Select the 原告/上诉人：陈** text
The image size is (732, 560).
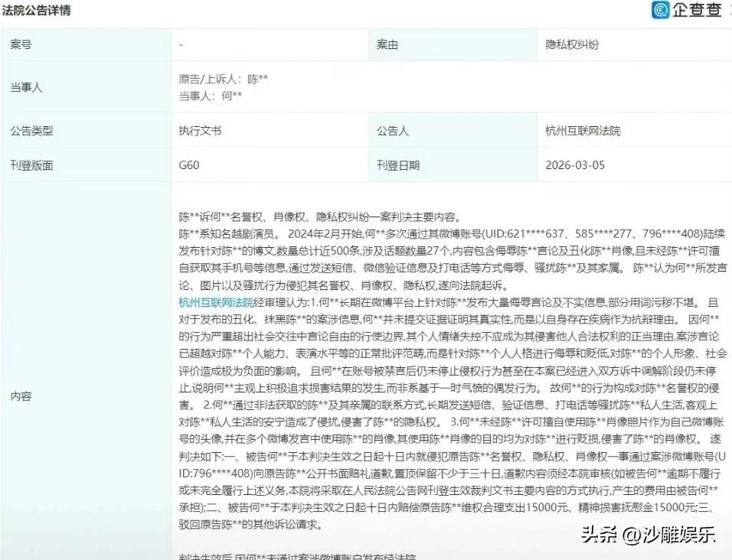click(x=223, y=80)
